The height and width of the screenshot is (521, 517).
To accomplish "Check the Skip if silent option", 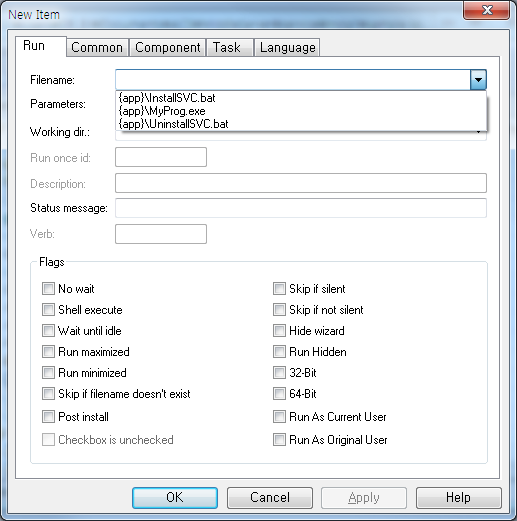I will (x=279, y=289).
